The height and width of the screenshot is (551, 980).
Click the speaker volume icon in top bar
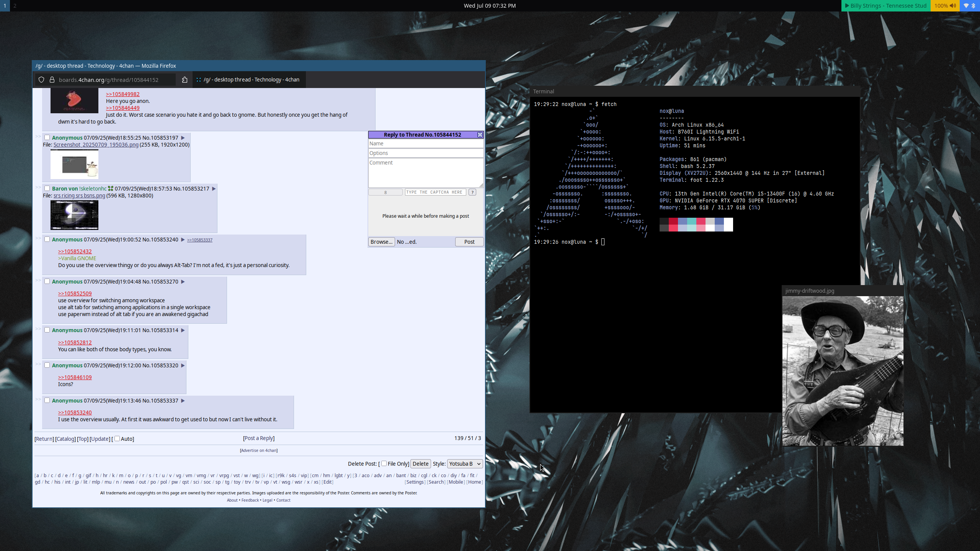pyautogui.click(x=952, y=6)
